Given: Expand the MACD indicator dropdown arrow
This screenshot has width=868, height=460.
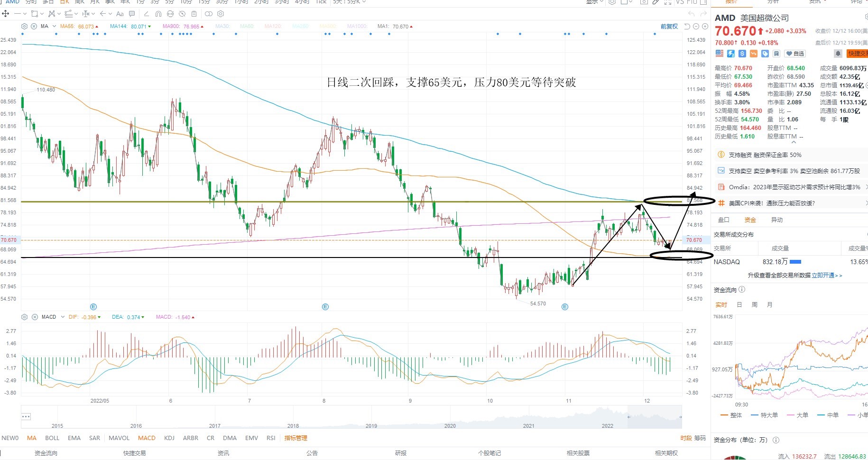Looking at the screenshot, I should tap(63, 317).
